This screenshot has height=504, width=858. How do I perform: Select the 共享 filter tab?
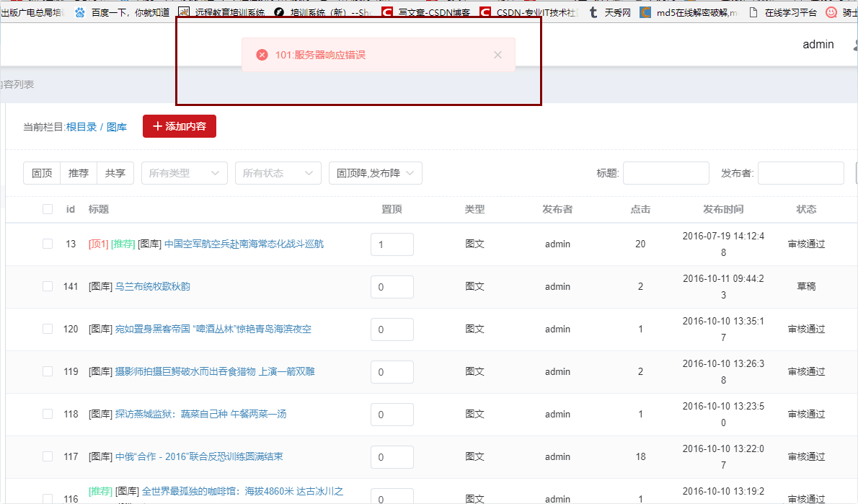tap(115, 173)
